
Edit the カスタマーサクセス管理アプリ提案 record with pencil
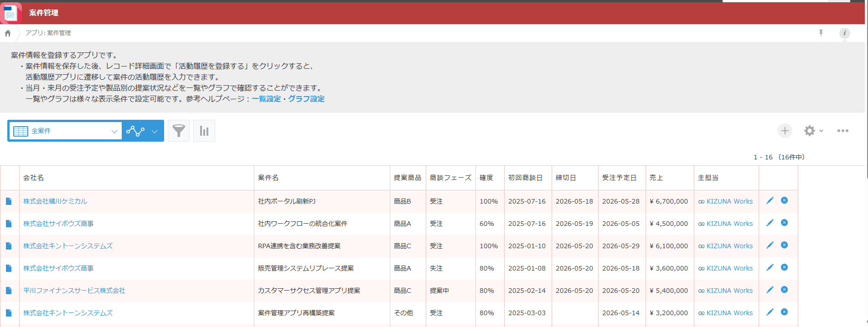(770, 290)
